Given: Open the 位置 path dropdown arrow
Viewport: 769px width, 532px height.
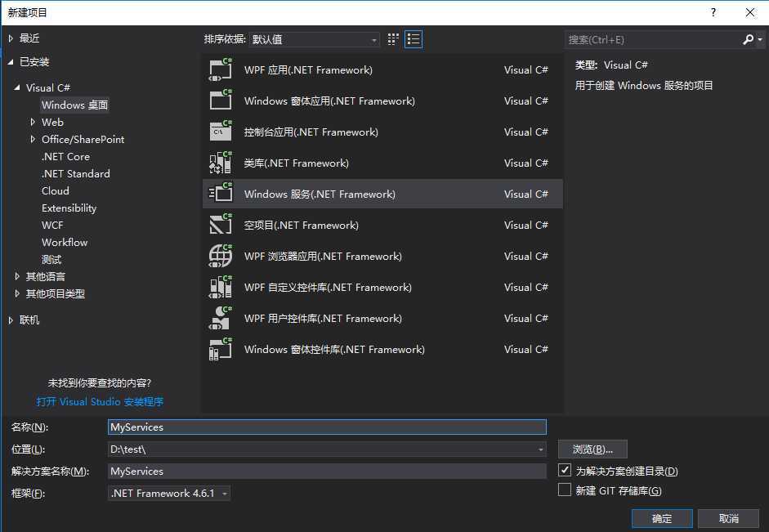Looking at the screenshot, I should point(540,449).
